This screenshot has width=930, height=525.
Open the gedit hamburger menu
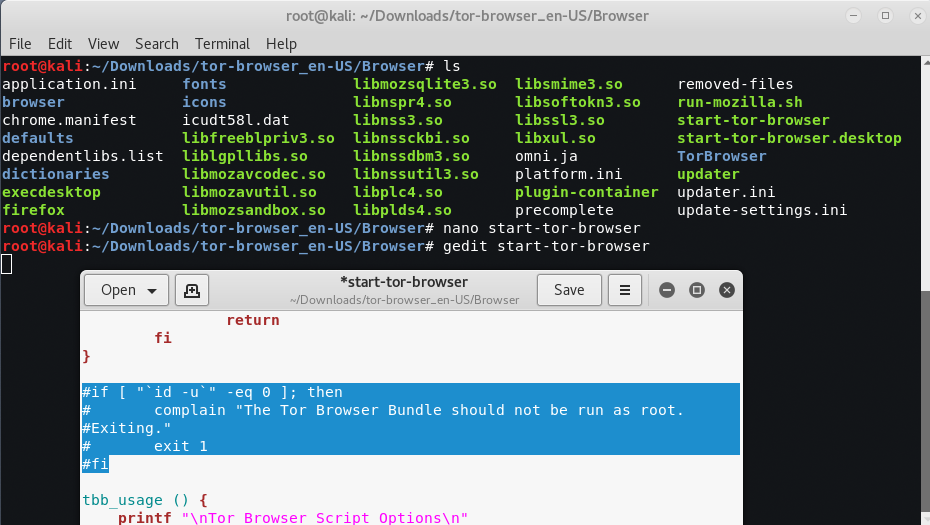pyautogui.click(x=625, y=290)
